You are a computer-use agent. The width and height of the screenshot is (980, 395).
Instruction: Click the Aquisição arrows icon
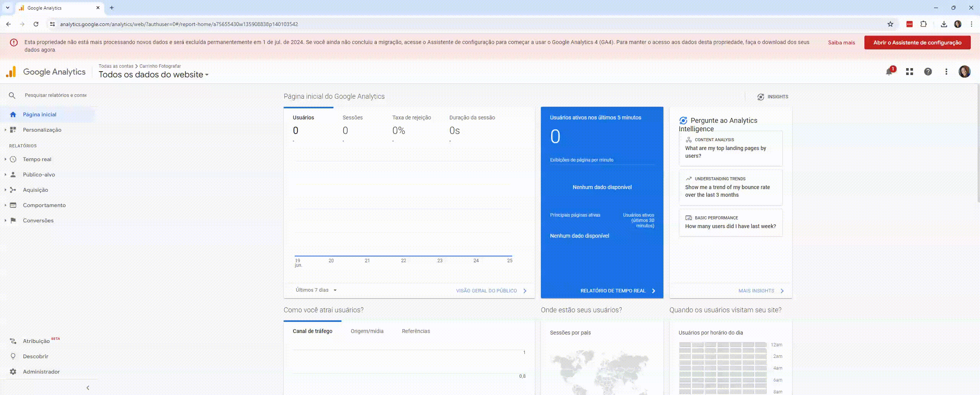click(x=13, y=190)
